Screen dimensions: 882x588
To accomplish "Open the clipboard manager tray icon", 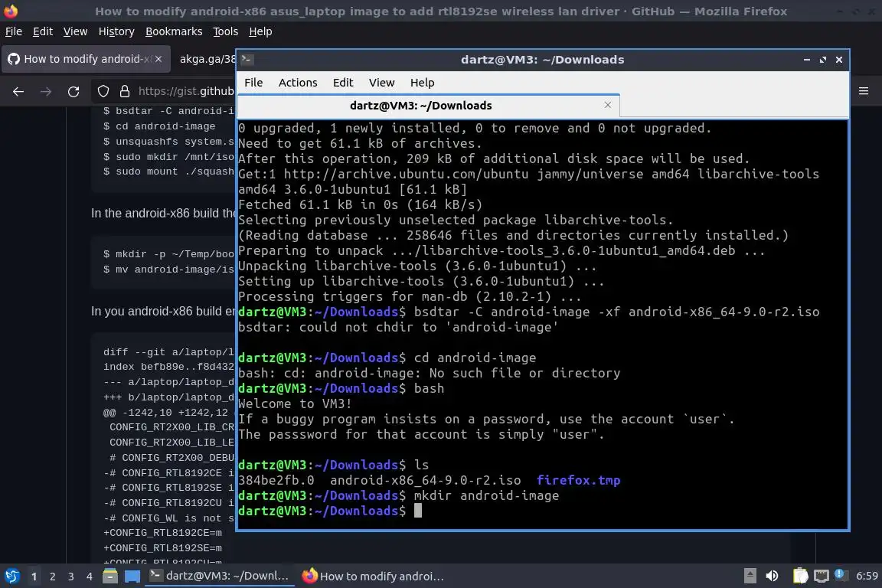I will (x=800, y=576).
